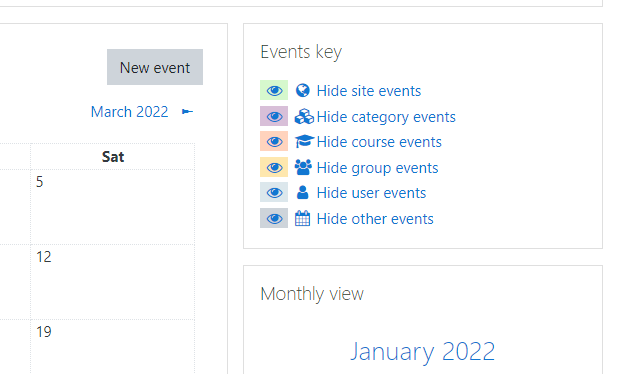Click the globe icon for site events
Screen dimensions: 618x374
click(x=303, y=91)
